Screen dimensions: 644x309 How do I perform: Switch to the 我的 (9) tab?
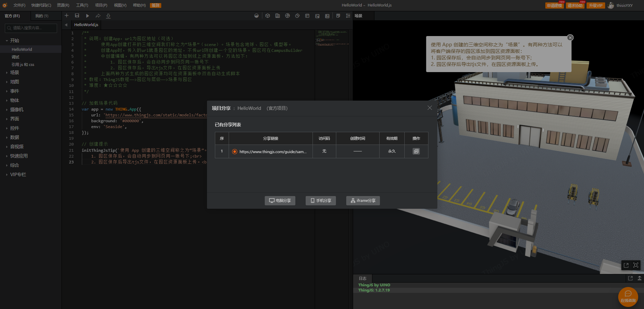tap(42, 16)
